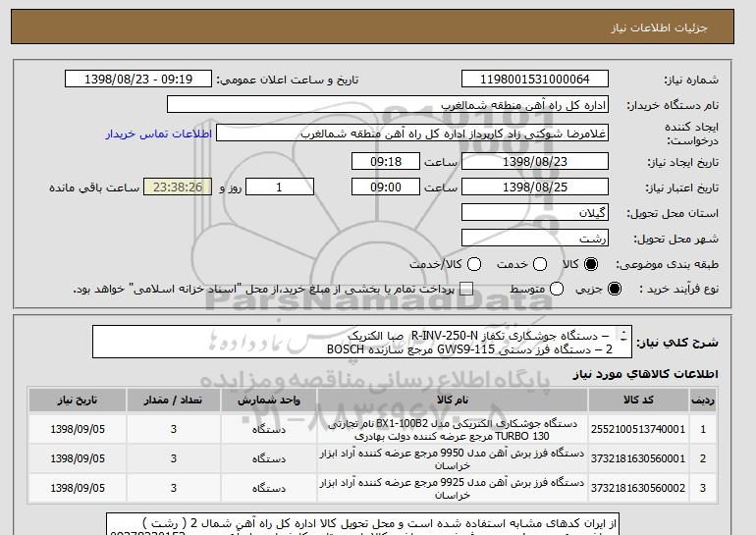Image resolution: width=756 pixels, height=535 pixels.
Task: Click the ایجاد کننده درخواست field
Action: (412, 134)
